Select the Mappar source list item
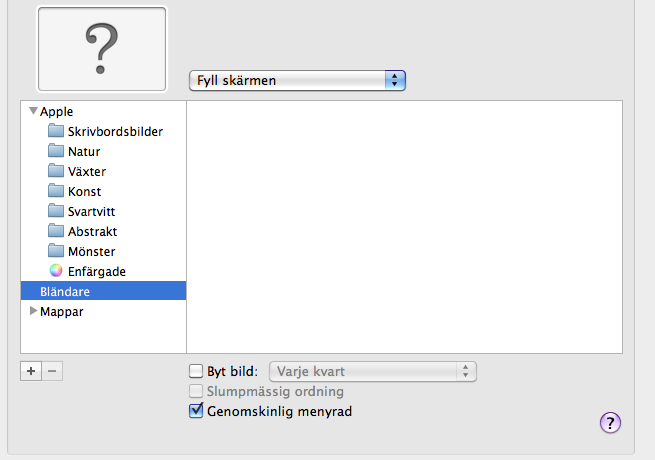The image size is (655, 460). coord(61,311)
